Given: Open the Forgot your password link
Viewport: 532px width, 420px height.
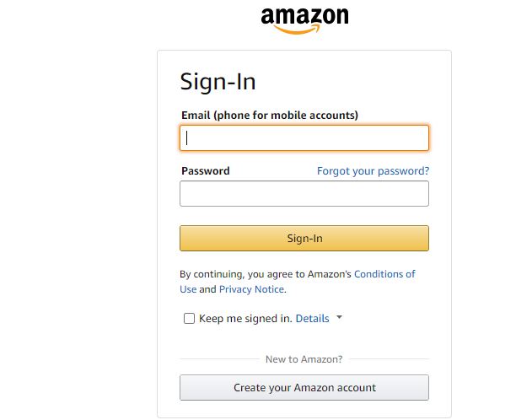Looking at the screenshot, I should coord(373,171).
